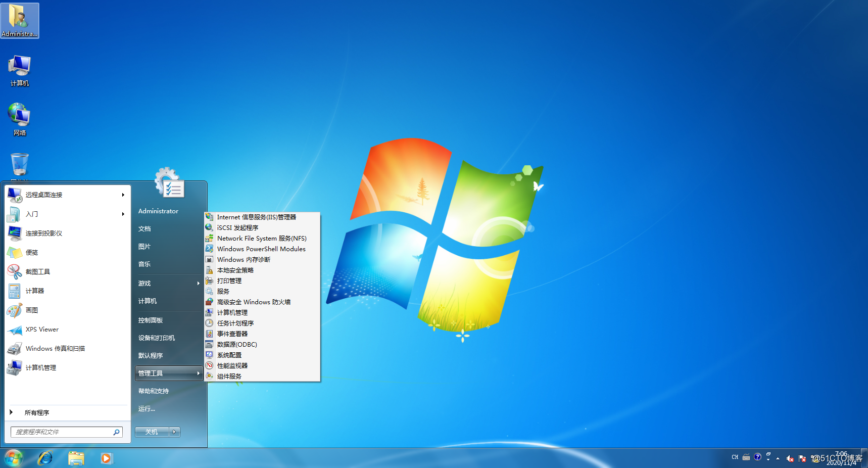Viewport: 868px width, 468px height.
Task: Select the Administrator folder desktop icon
Action: point(20,21)
